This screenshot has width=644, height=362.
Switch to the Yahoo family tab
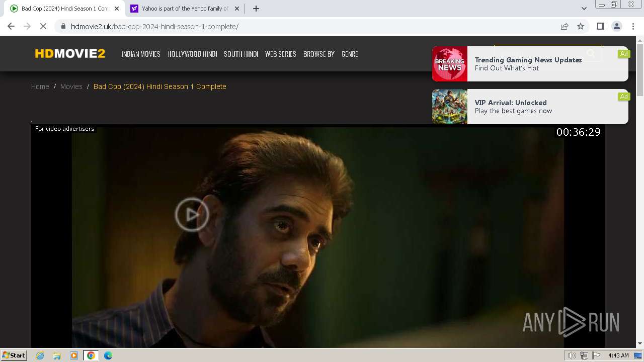pyautogui.click(x=184, y=9)
